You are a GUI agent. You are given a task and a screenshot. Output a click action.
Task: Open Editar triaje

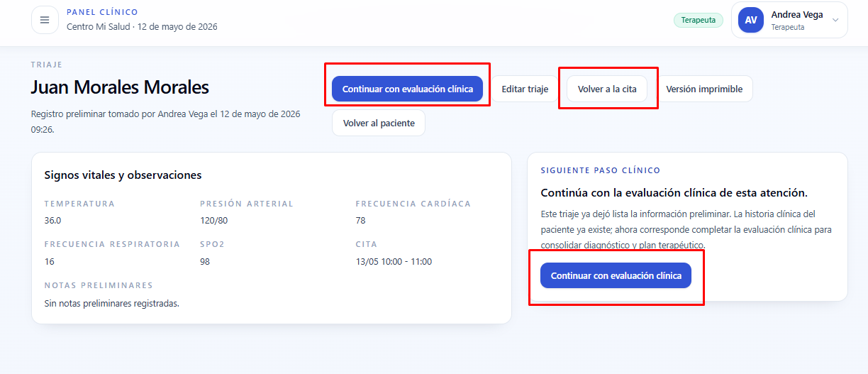pyautogui.click(x=525, y=89)
